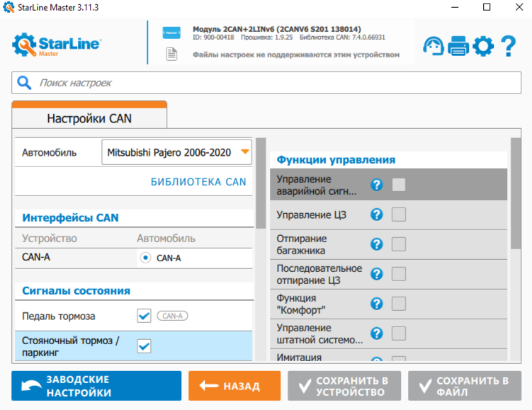Click СОХРАНИТЬ В ФАЙЛ button

465,386
